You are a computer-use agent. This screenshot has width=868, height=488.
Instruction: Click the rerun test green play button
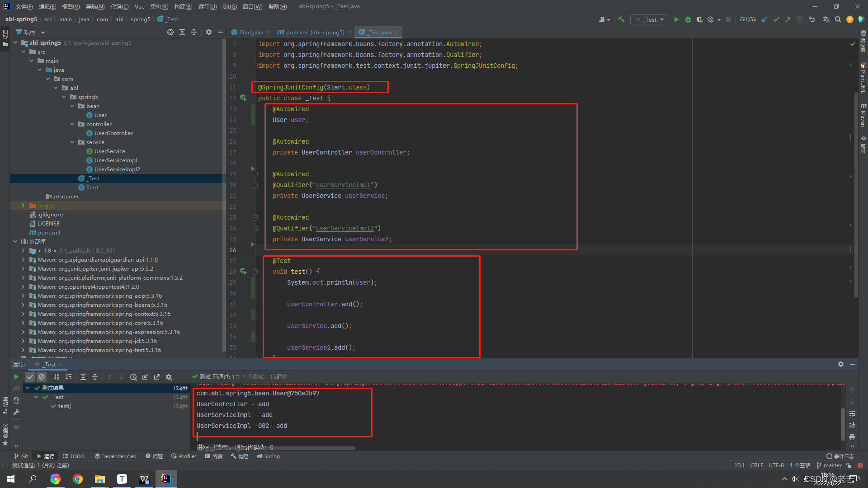pos(16,377)
